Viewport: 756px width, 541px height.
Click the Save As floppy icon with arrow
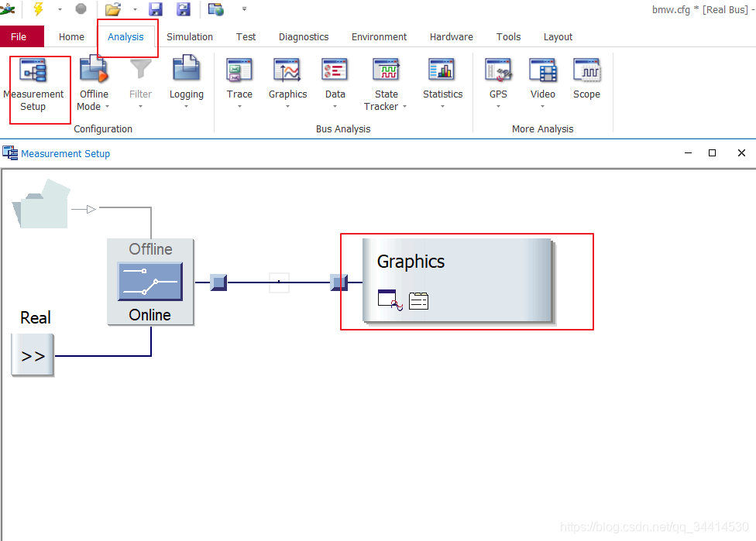pyautogui.click(x=184, y=9)
